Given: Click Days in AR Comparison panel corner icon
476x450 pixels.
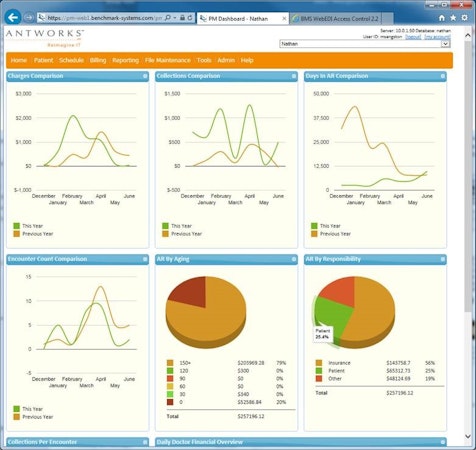Looking at the screenshot, I should (x=443, y=76).
